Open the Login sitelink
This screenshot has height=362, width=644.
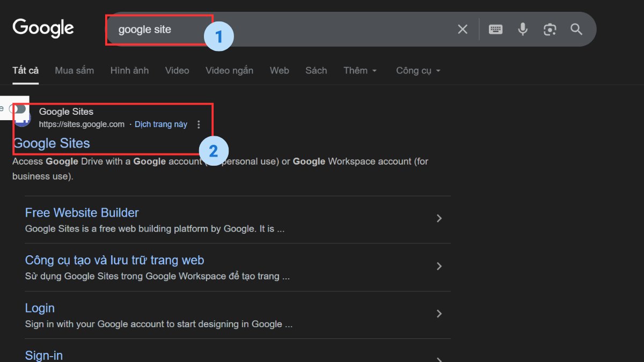[x=40, y=308]
